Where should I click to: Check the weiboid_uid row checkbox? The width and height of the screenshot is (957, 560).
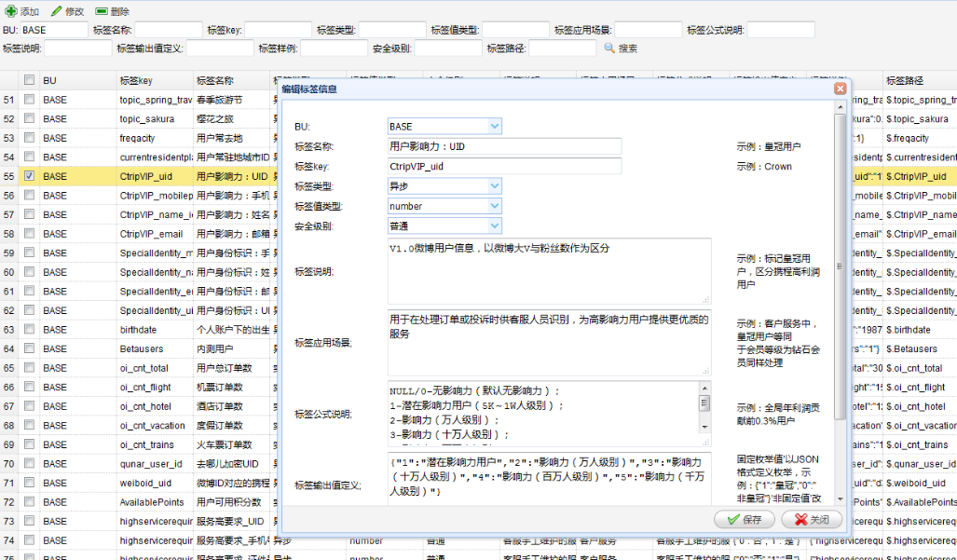29,483
